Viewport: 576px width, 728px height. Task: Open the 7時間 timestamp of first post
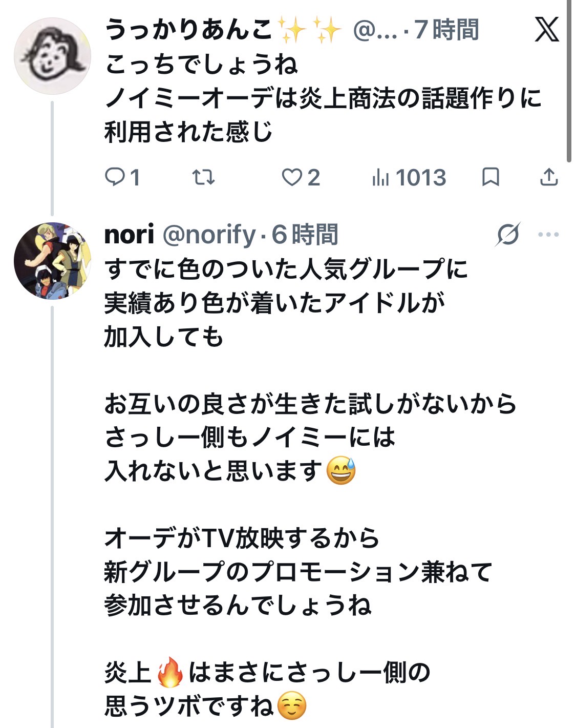(446, 30)
